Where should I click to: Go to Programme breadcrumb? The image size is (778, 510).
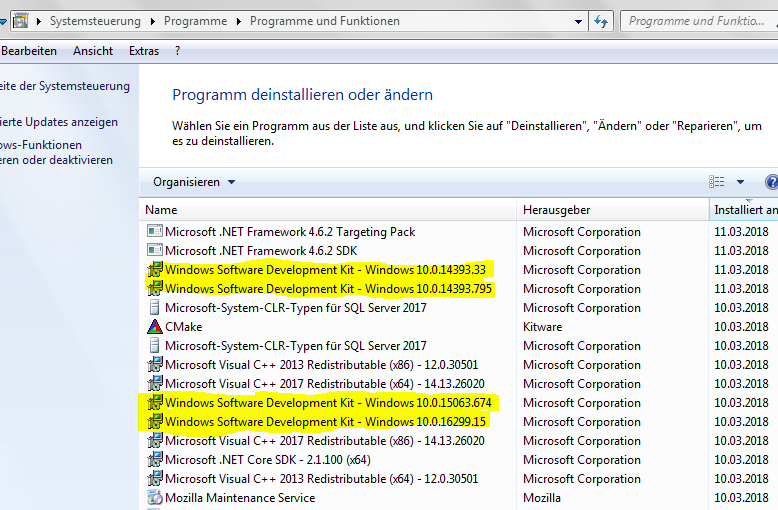click(x=195, y=21)
